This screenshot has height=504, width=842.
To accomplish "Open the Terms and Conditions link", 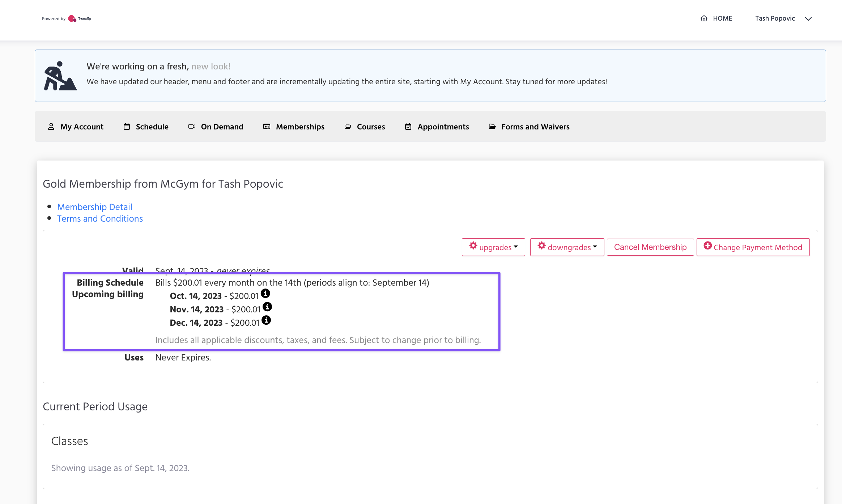I will 100,218.
